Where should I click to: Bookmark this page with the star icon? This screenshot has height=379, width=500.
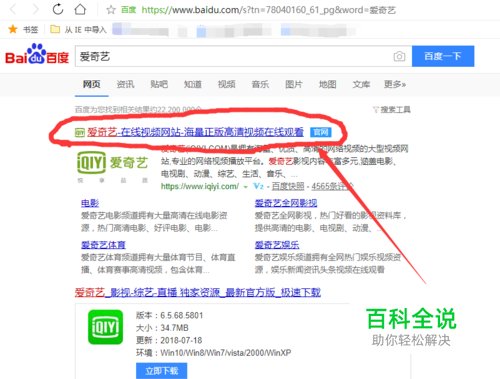pos(111,10)
